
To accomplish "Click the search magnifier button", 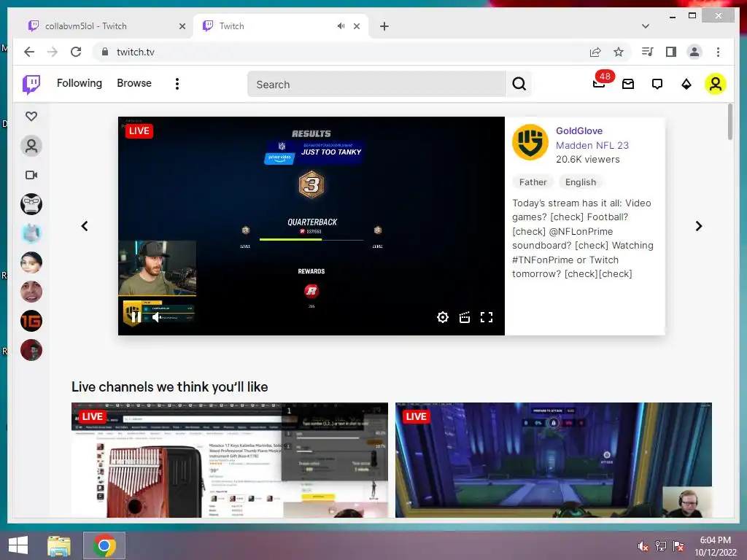I will [519, 85].
